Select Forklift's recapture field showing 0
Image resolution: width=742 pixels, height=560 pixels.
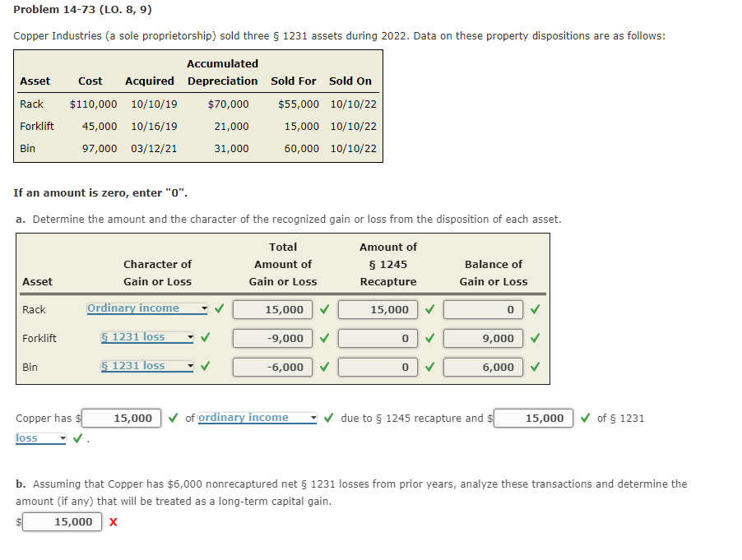pyautogui.click(x=377, y=338)
